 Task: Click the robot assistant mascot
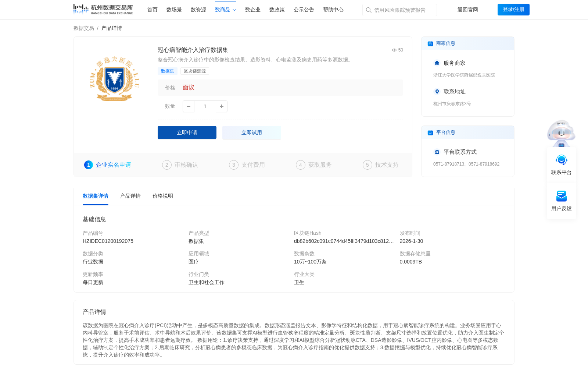[561, 133]
